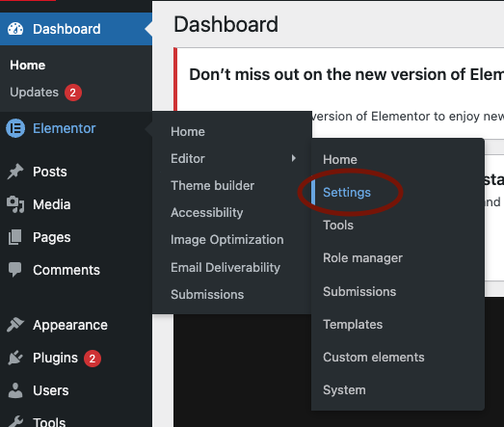The height and width of the screenshot is (427, 504).
Task: Open Accessibility in Elementor submenu
Action: coord(206,212)
